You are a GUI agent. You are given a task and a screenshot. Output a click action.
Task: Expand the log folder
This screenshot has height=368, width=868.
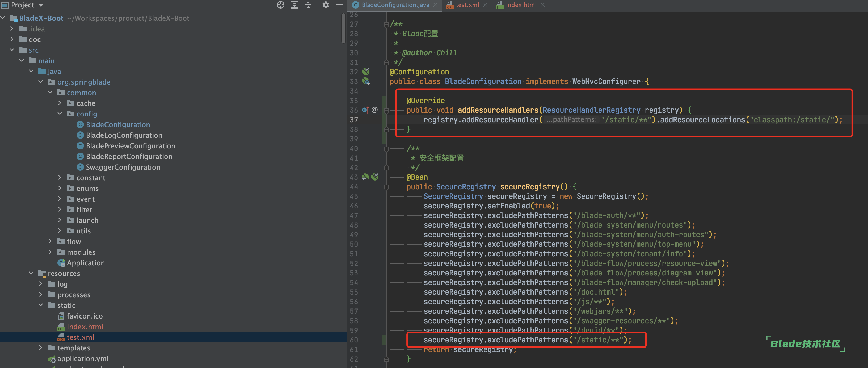(x=41, y=284)
